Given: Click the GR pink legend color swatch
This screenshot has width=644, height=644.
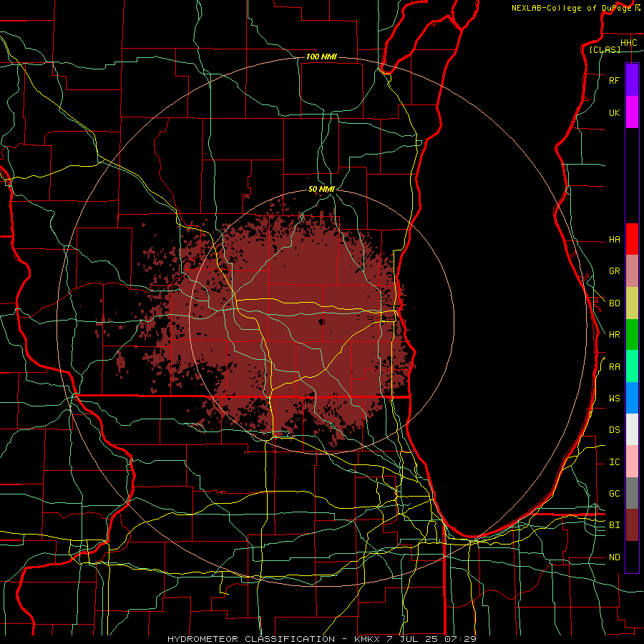Looking at the screenshot, I should [x=632, y=271].
